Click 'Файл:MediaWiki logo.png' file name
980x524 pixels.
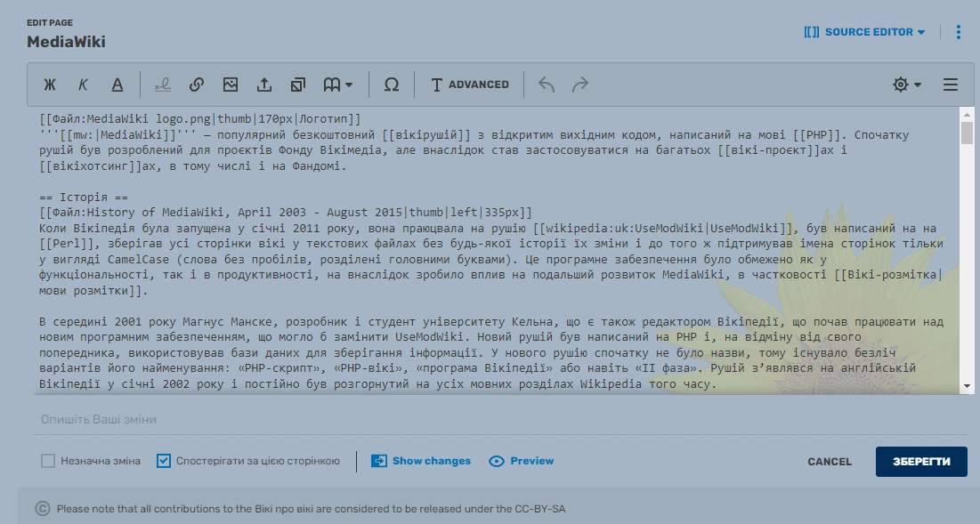click(132, 118)
